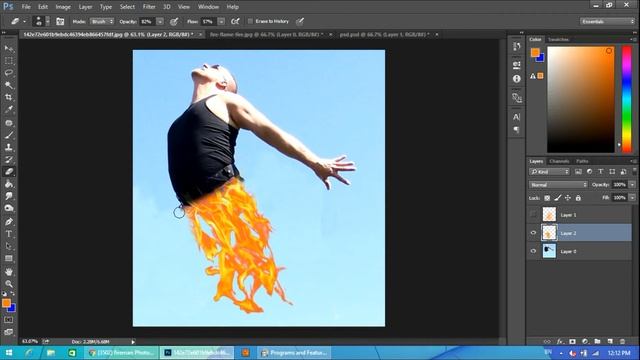Select the Crop tool
This screenshot has width=640, height=360.
[x=9, y=97]
